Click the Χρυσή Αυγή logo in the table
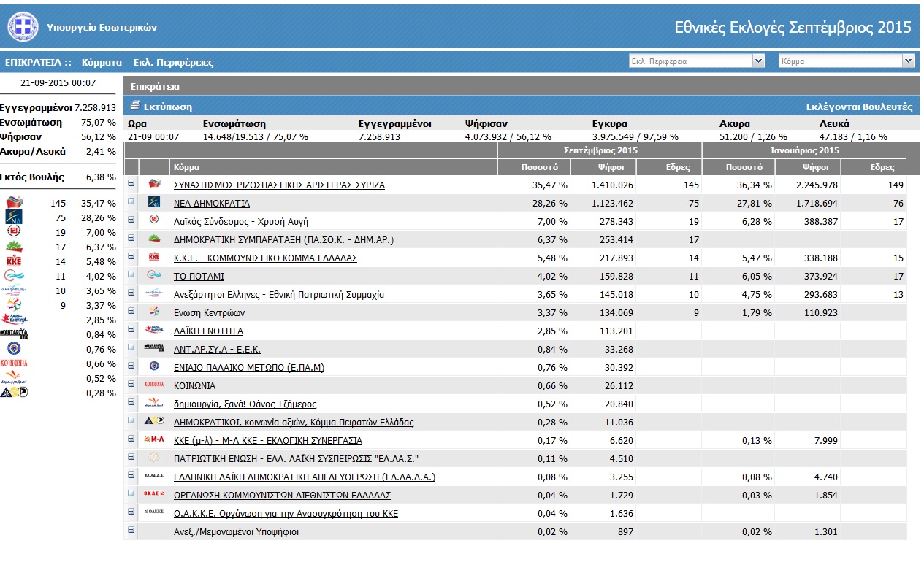 tap(154, 220)
